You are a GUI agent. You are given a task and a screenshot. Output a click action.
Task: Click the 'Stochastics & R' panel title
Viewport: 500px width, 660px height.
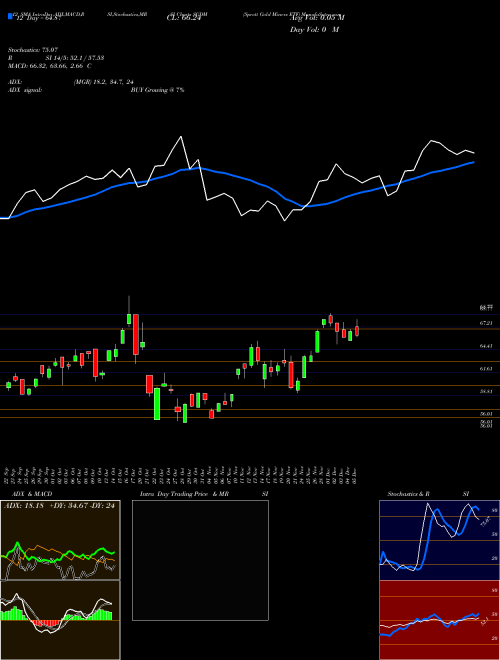pyautogui.click(x=409, y=494)
